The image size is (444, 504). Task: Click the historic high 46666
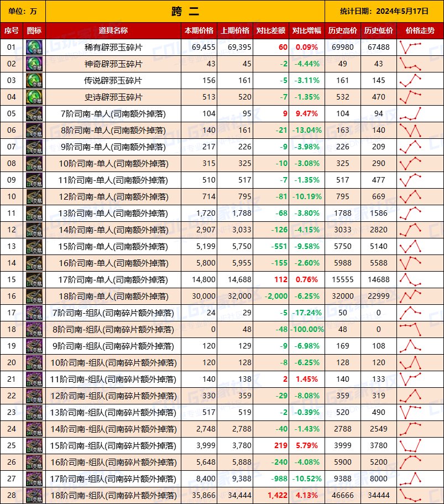pos(342,495)
